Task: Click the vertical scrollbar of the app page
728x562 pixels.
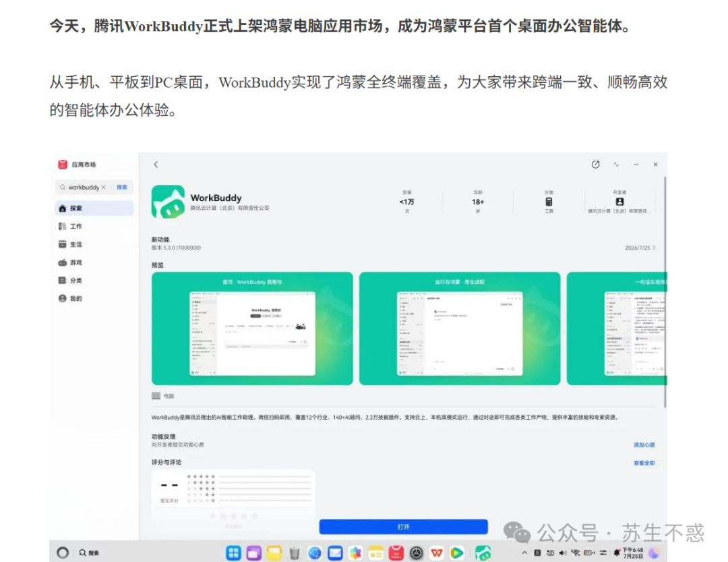Action: [x=665, y=292]
